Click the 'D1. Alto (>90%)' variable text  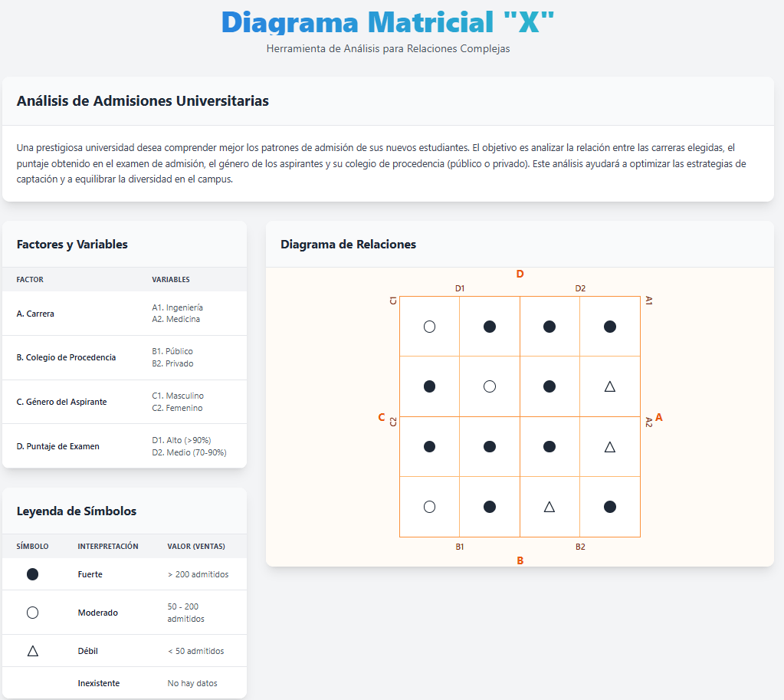click(x=182, y=440)
